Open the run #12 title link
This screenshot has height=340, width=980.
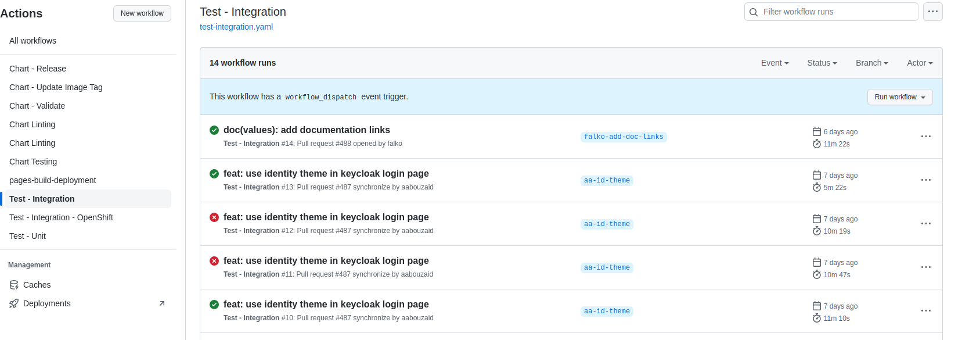coord(326,217)
